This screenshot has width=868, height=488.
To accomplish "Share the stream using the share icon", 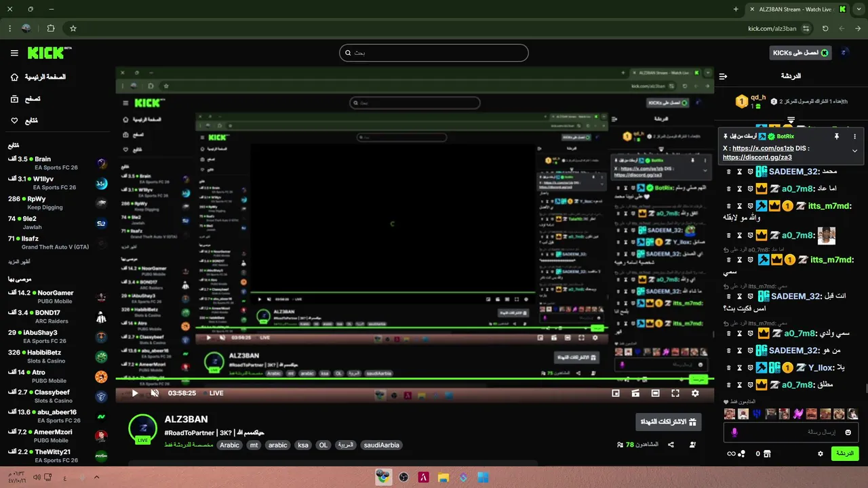I will coord(671,445).
